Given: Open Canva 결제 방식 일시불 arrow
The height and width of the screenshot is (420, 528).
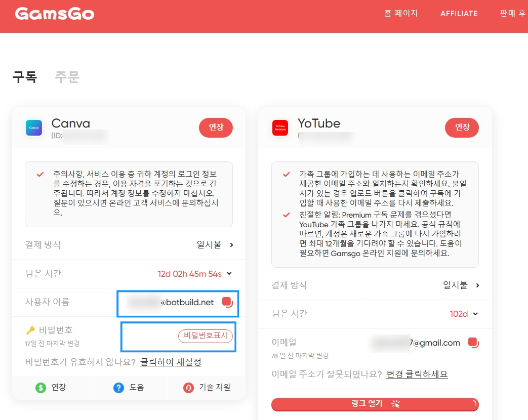Looking at the screenshot, I should (x=231, y=245).
